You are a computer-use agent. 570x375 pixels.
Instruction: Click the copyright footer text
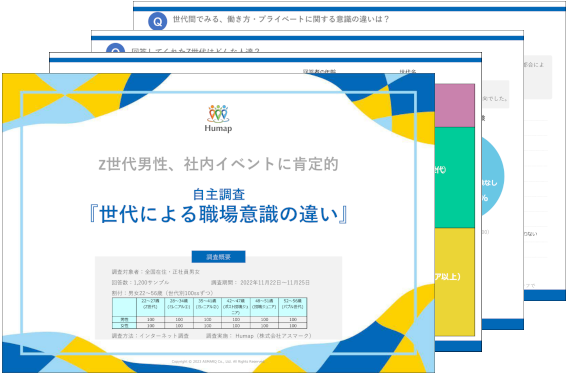(x=218, y=362)
